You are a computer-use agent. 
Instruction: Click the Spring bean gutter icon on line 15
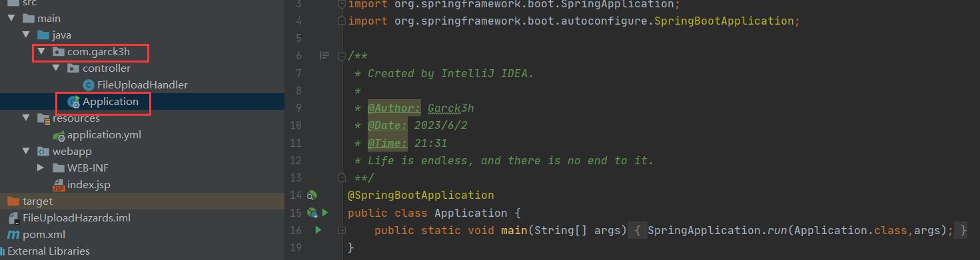312,213
